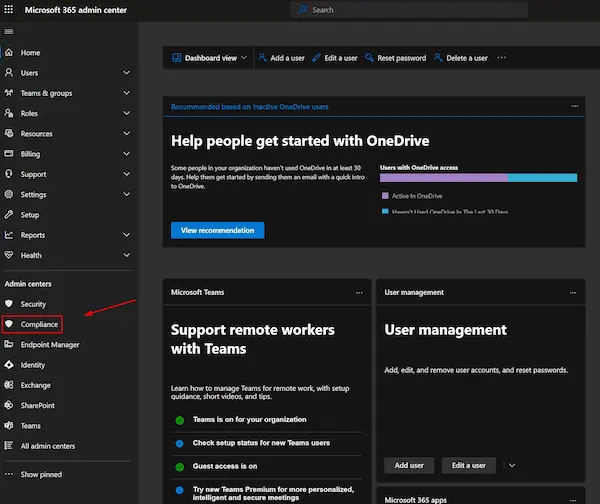
Task: Click the Add user button in User management
Action: click(x=409, y=465)
